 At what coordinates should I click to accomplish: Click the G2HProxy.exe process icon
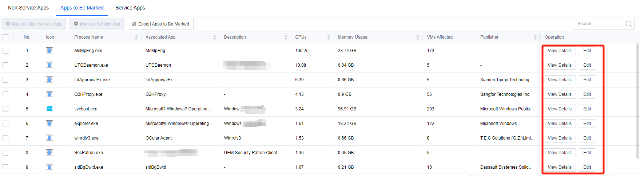49,94
